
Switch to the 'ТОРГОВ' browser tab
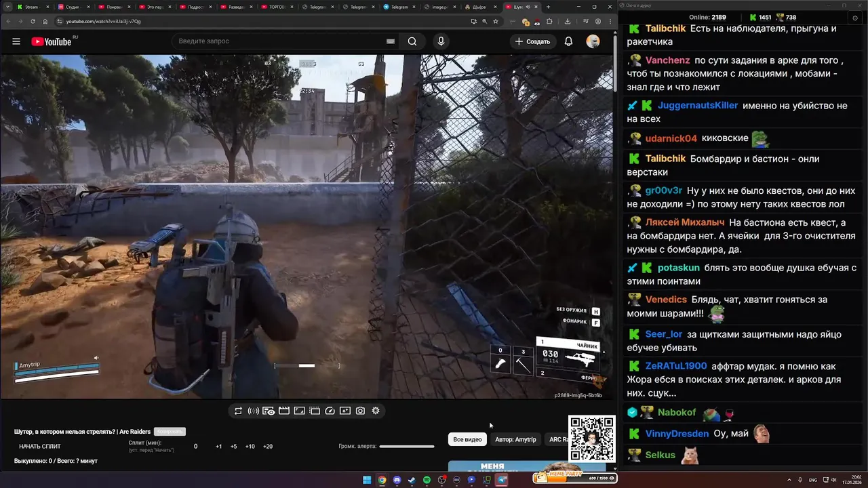click(276, 7)
